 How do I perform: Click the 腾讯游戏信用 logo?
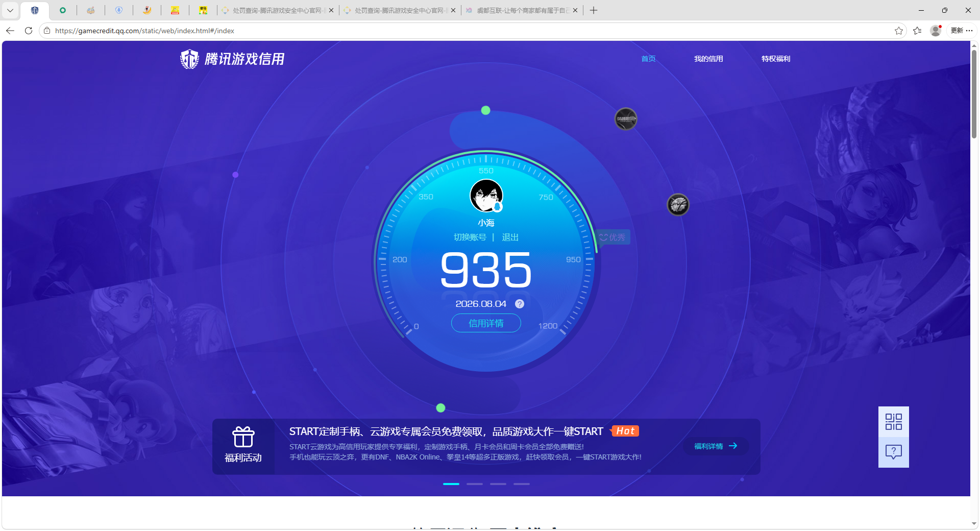click(232, 59)
